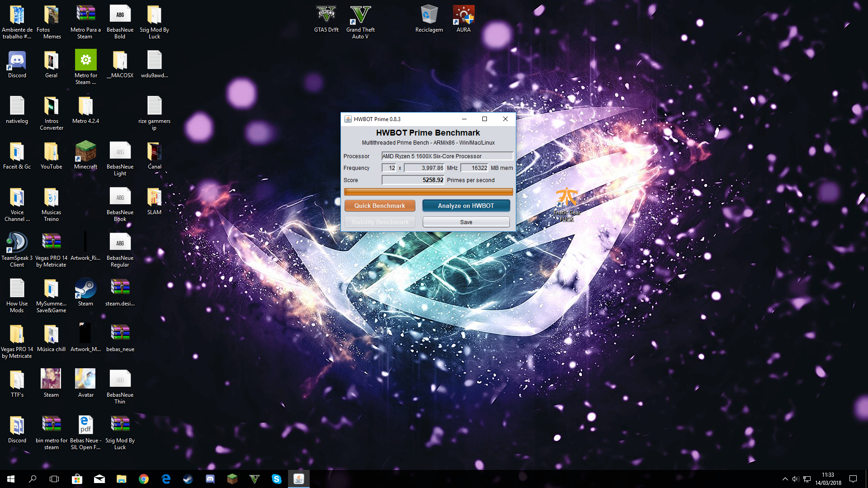Click the core count field showing 12
The height and width of the screenshot is (488, 868).
389,168
